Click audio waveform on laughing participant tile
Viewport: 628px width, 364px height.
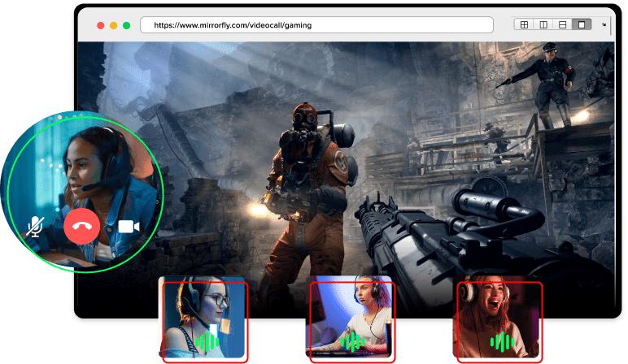[x=502, y=342]
